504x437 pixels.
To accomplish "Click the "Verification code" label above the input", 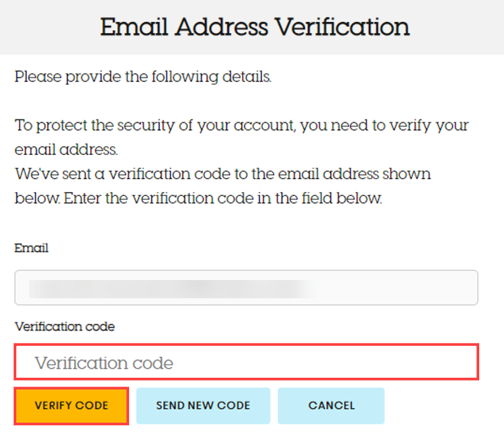I will click(65, 327).
